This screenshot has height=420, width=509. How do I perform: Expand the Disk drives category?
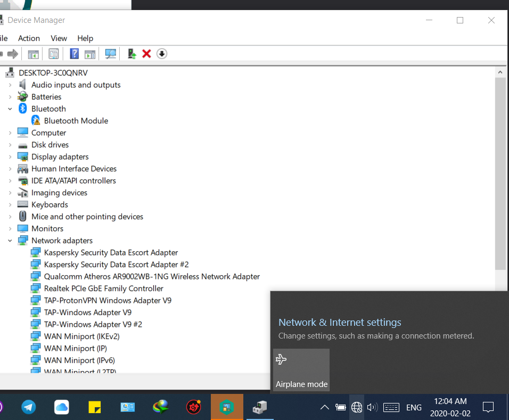10,145
